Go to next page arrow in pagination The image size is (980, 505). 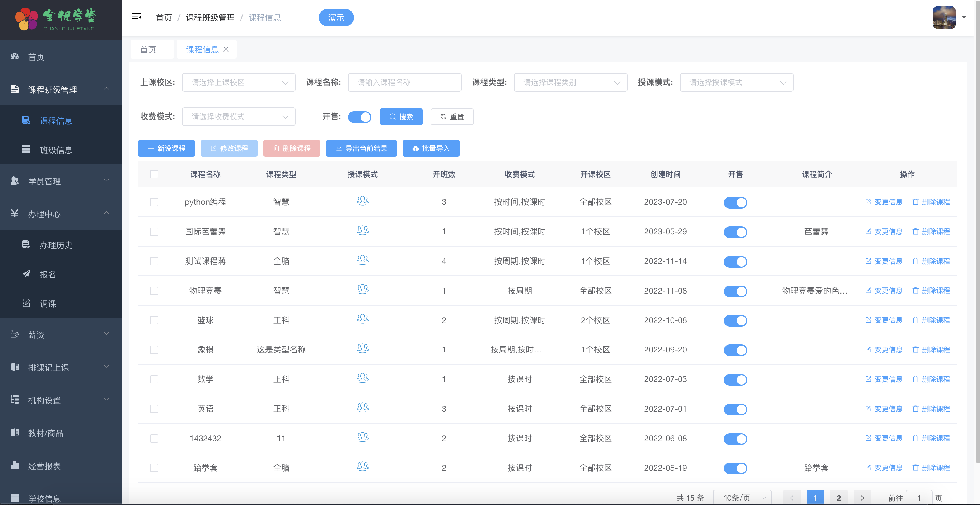click(862, 498)
